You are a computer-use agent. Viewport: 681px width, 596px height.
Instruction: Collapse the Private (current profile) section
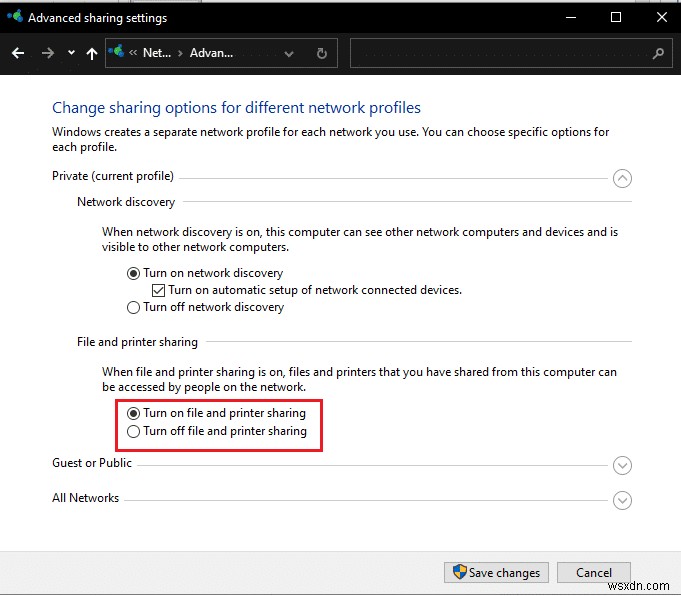[622, 179]
